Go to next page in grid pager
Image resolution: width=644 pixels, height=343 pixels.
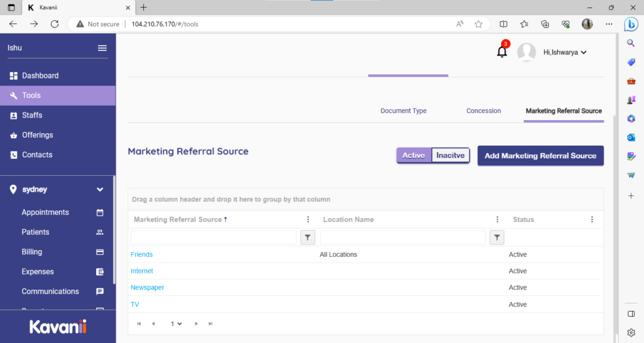click(x=196, y=324)
